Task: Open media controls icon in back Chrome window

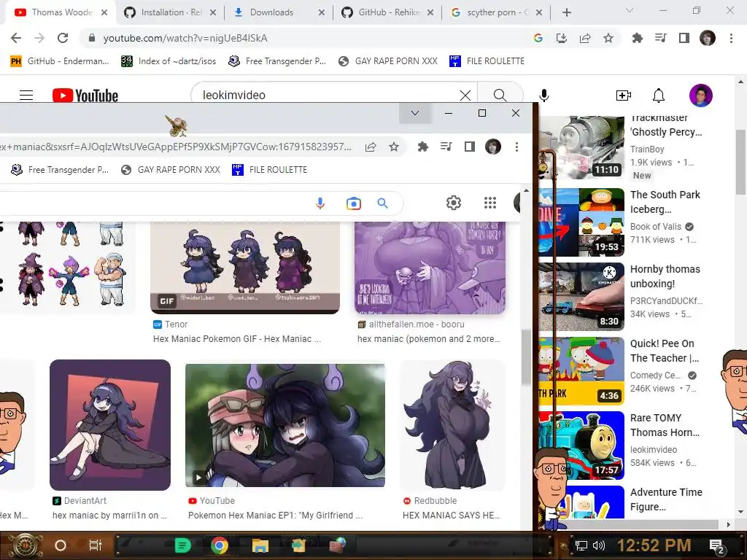Action: [x=660, y=38]
